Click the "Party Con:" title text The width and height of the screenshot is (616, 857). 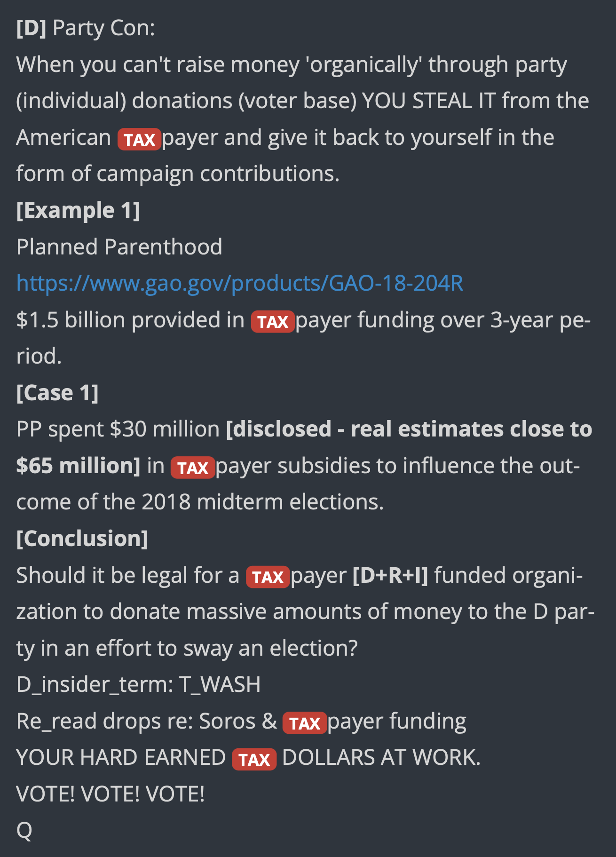pos(103,28)
